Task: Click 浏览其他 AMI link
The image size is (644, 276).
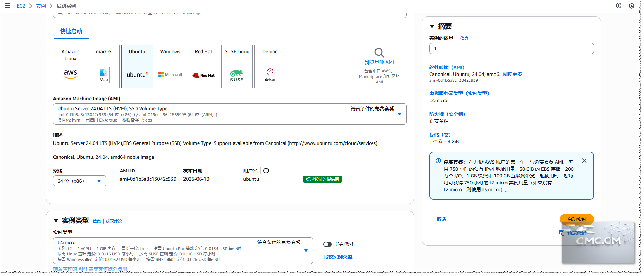Action: (x=379, y=62)
